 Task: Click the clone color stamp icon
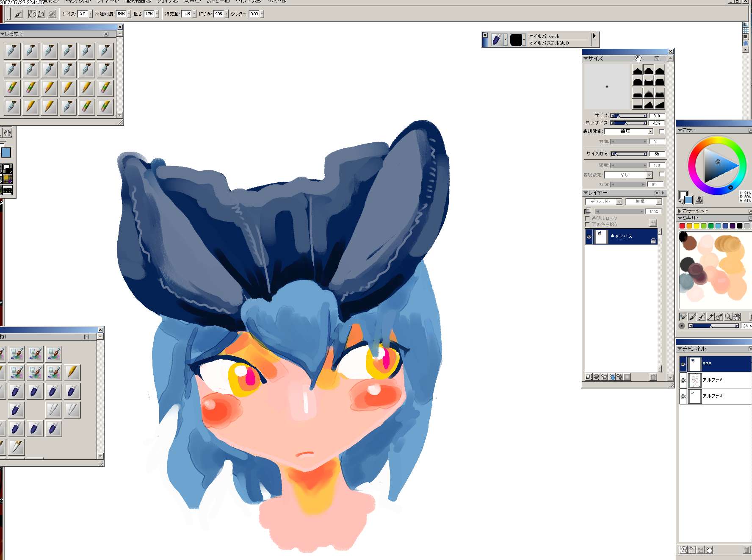(699, 200)
